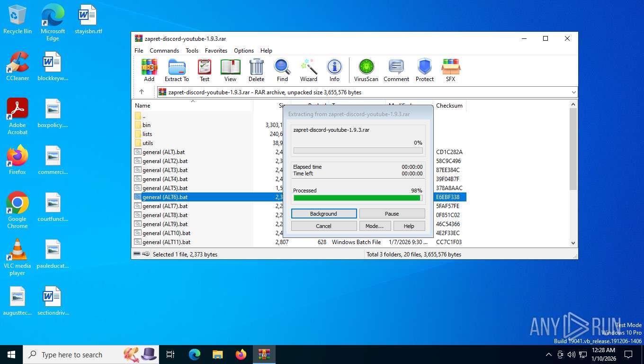The height and width of the screenshot is (364, 644).
Task: Click the taskbar clock showing 12:28 AM
Action: (603, 355)
